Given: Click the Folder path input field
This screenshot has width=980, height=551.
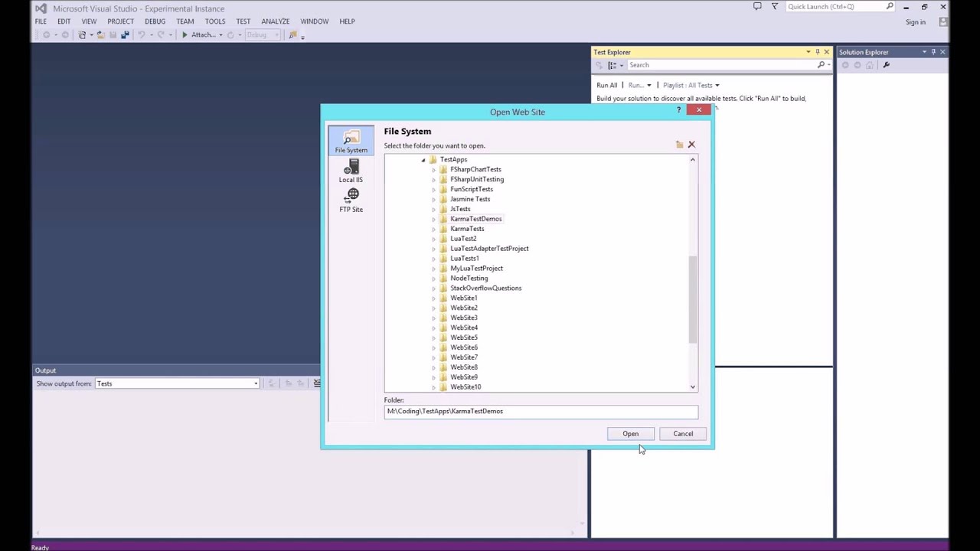Looking at the screenshot, I should [x=541, y=412].
